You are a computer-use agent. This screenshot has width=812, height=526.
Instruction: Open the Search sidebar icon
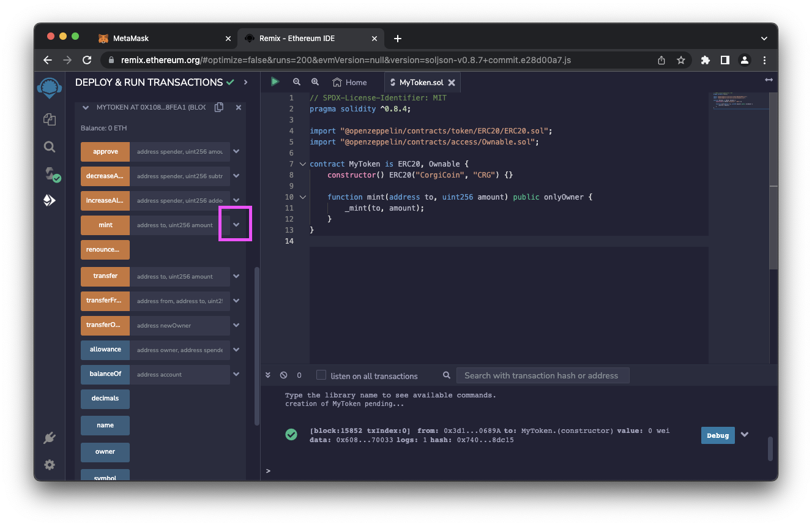(50, 147)
